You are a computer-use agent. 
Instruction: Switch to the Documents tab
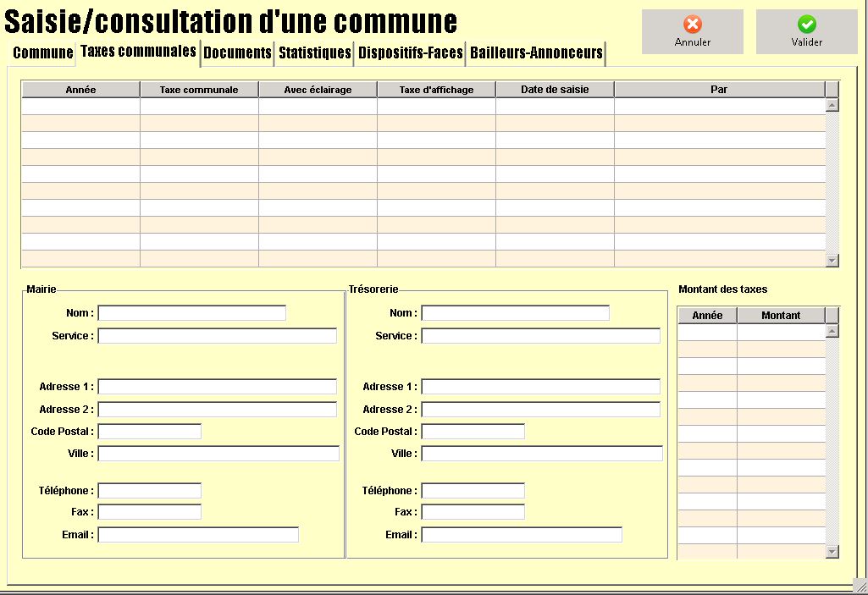coord(237,53)
